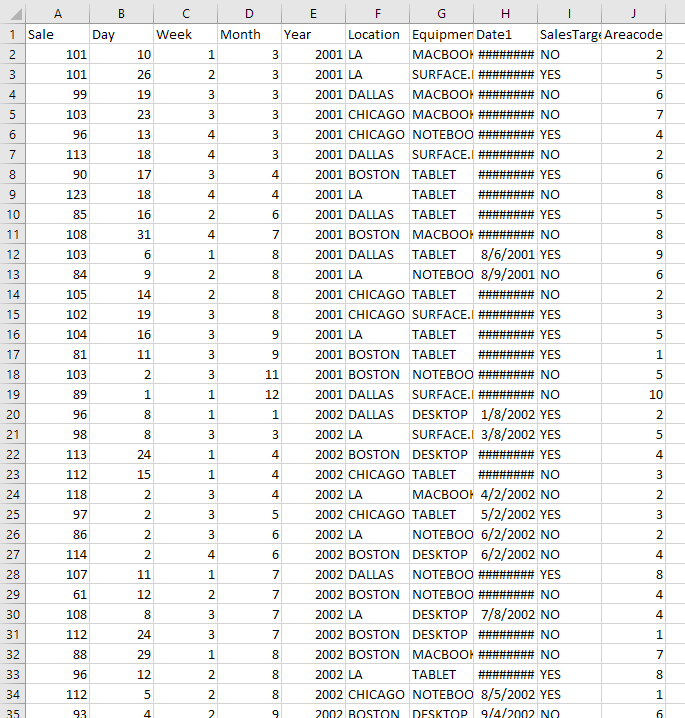The height and width of the screenshot is (718, 685).
Task: Select the overflowed ######## date in row 14
Action: coord(506,294)
